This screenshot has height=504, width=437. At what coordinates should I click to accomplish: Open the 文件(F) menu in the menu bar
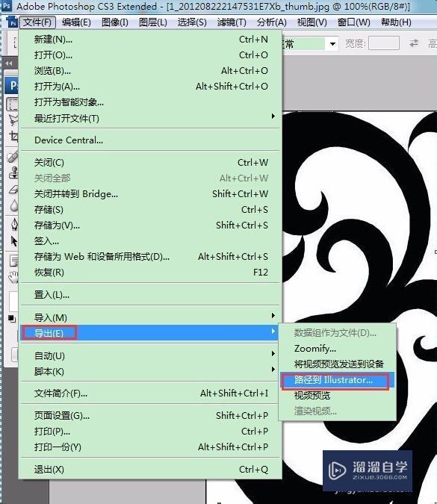pos(37,22)
